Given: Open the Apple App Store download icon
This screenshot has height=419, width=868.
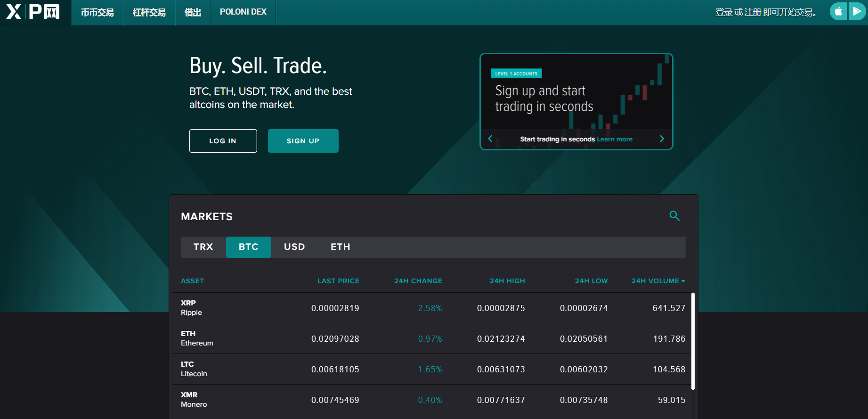Looking at the screenshot, I should tap(838, 11).
